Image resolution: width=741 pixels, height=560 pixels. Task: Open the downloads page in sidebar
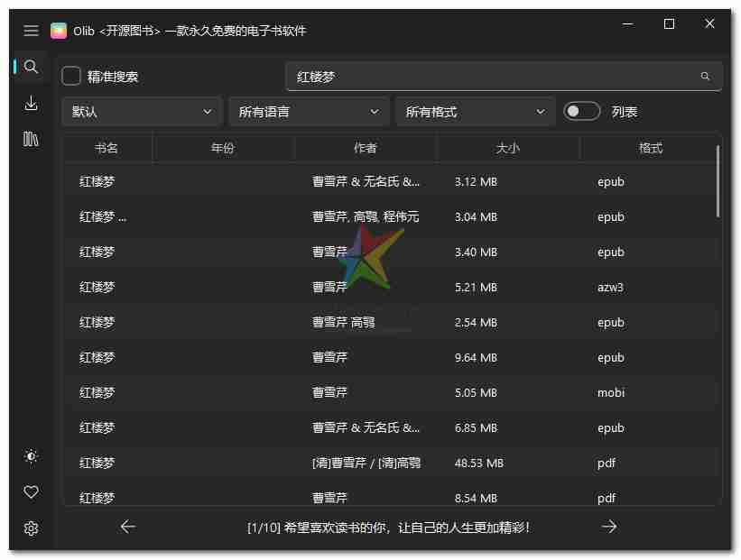coord(31,104)
